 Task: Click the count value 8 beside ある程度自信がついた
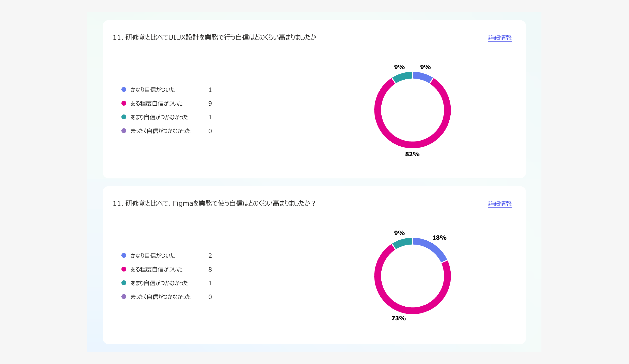coord(210,269)
